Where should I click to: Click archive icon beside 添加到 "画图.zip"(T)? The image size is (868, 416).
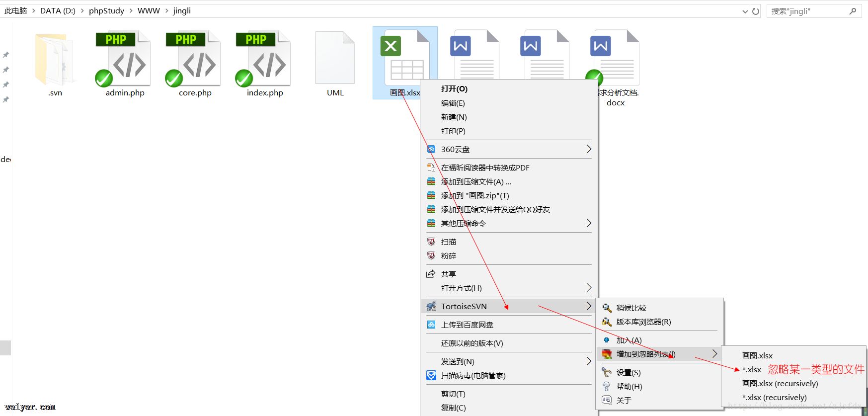click(x=431, y=195)
